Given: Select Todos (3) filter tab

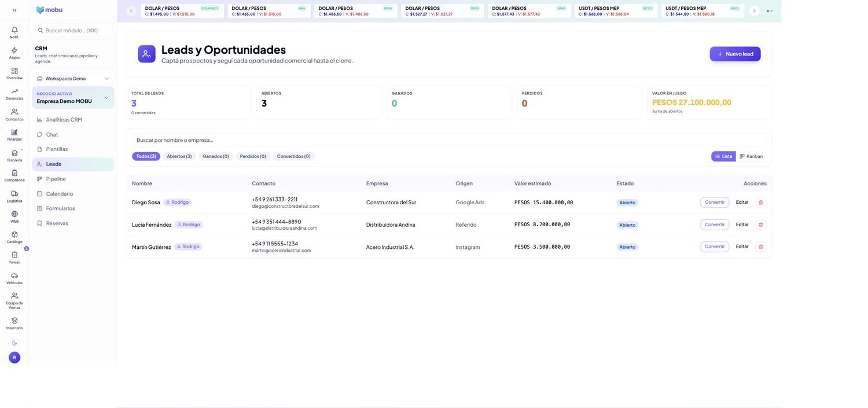Looking at the screenshot, I should tap(146, 156).
